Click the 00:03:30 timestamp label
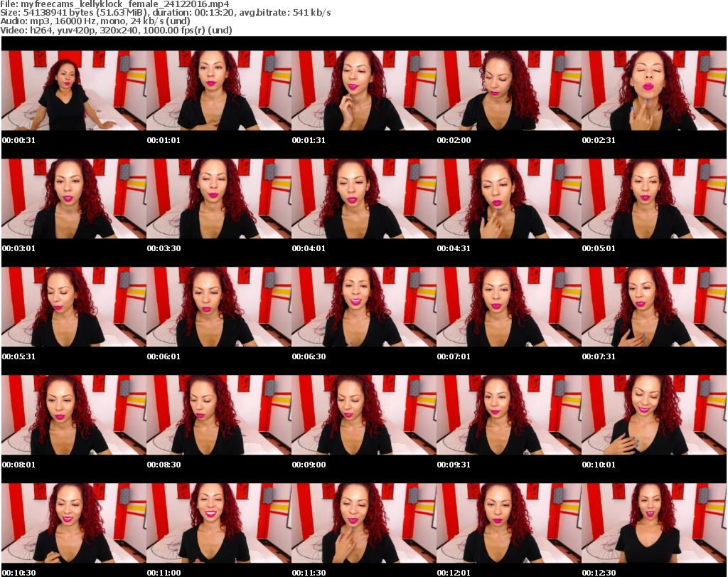Screen dimensions: 728x577 164,248
